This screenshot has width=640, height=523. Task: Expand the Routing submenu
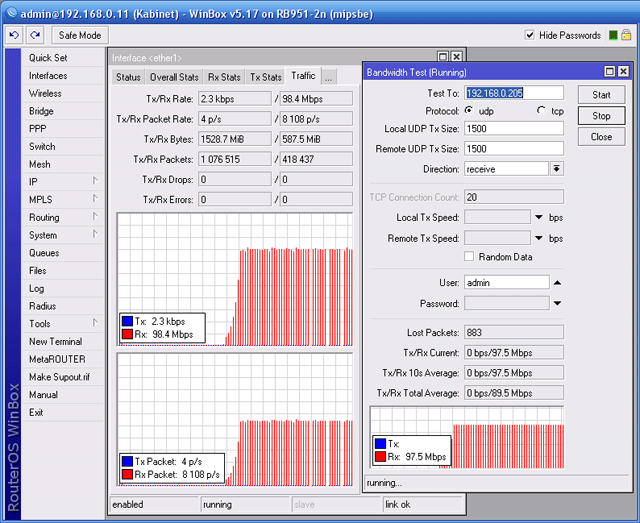point(95,216)
